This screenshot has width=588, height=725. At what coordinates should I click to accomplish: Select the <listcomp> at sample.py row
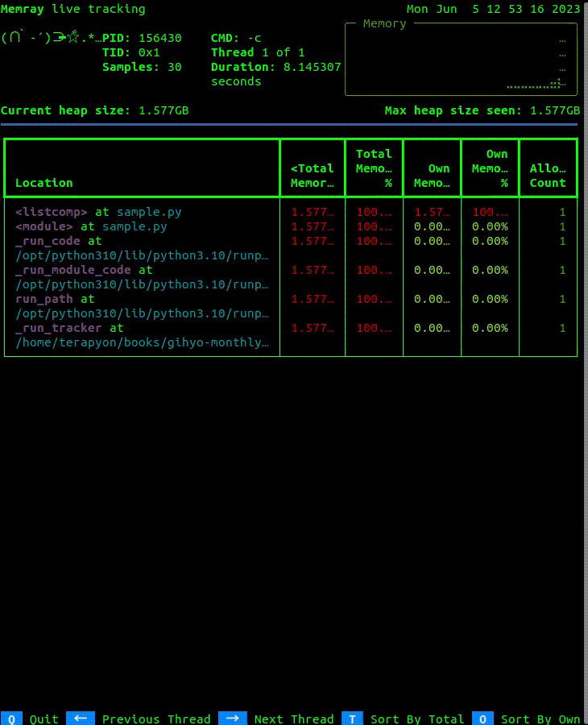pyautogui.click(x=98, y=212)
